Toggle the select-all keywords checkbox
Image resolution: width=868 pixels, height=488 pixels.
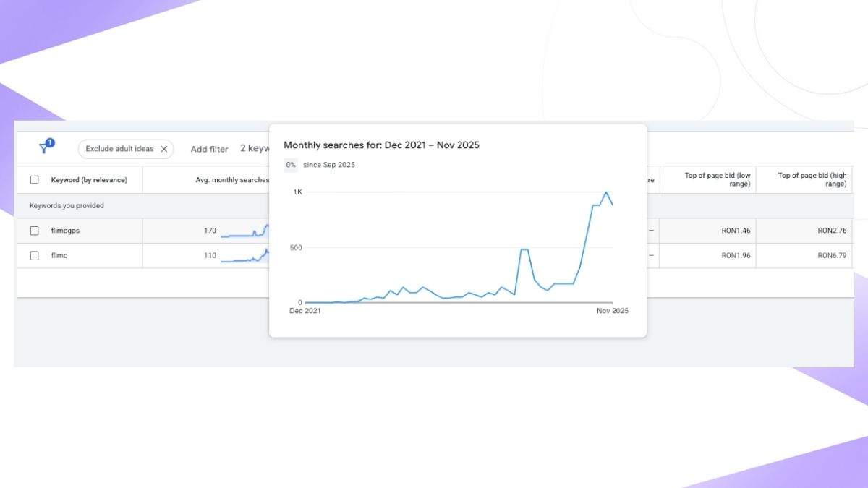click(34, 180)
